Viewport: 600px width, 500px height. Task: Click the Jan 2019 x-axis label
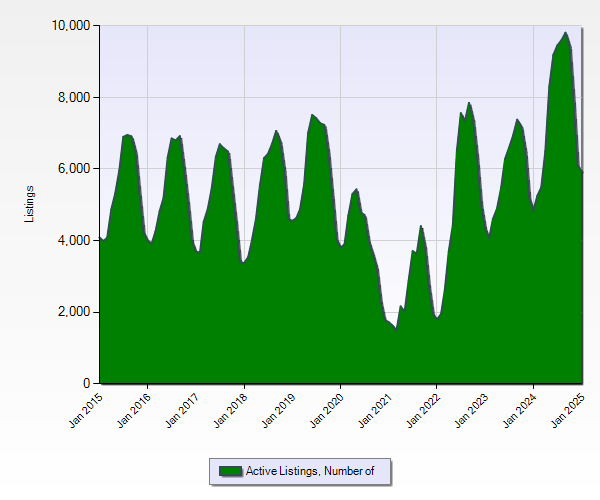pyautogui.click(x=278, y=411)
